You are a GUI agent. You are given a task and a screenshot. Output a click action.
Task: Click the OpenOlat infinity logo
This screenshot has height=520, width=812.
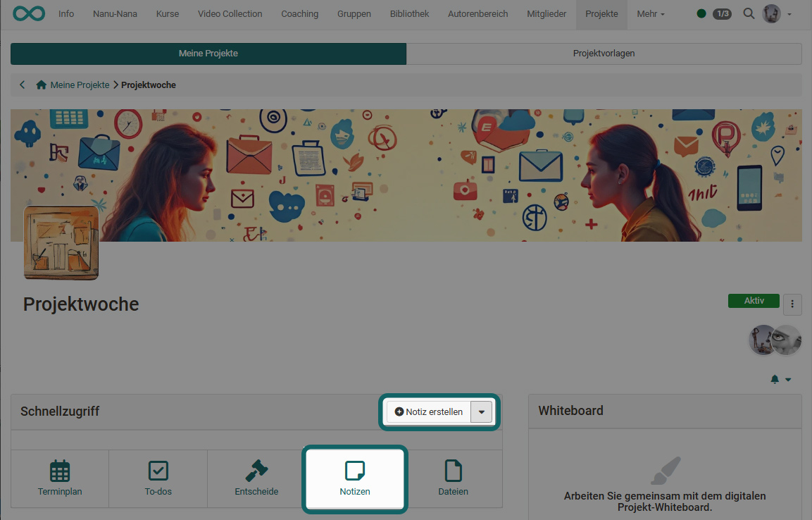point(29,13)
